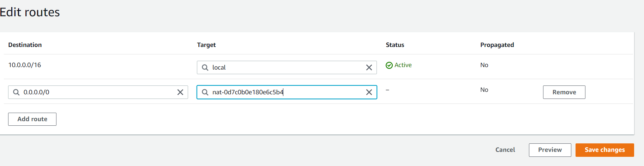
Task: Click the Status column header
Action: (395, 45)
